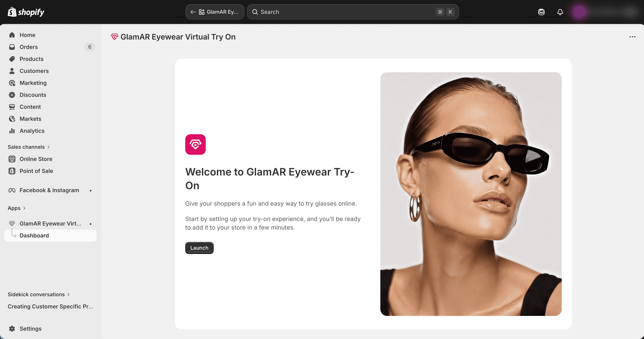Go to Home via the house icon

tap(12, 35)
